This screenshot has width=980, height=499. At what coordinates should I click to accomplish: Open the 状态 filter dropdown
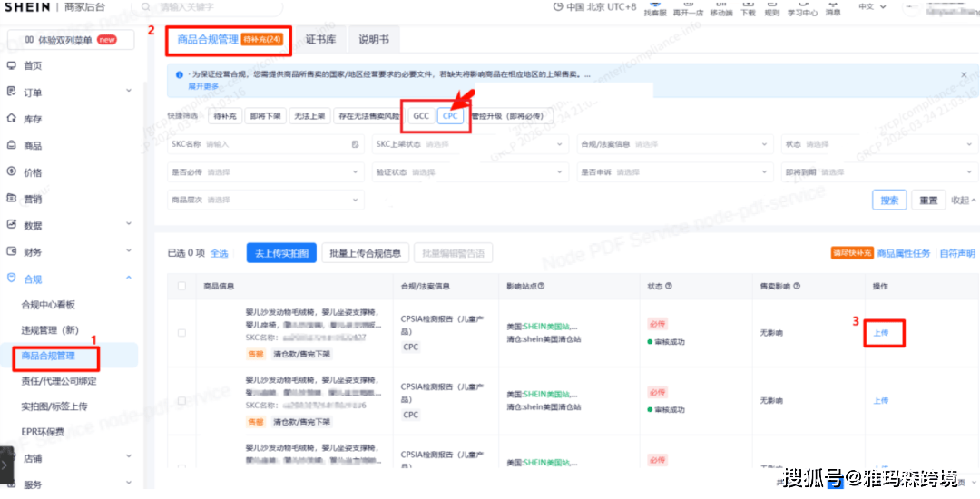(880, 144)
